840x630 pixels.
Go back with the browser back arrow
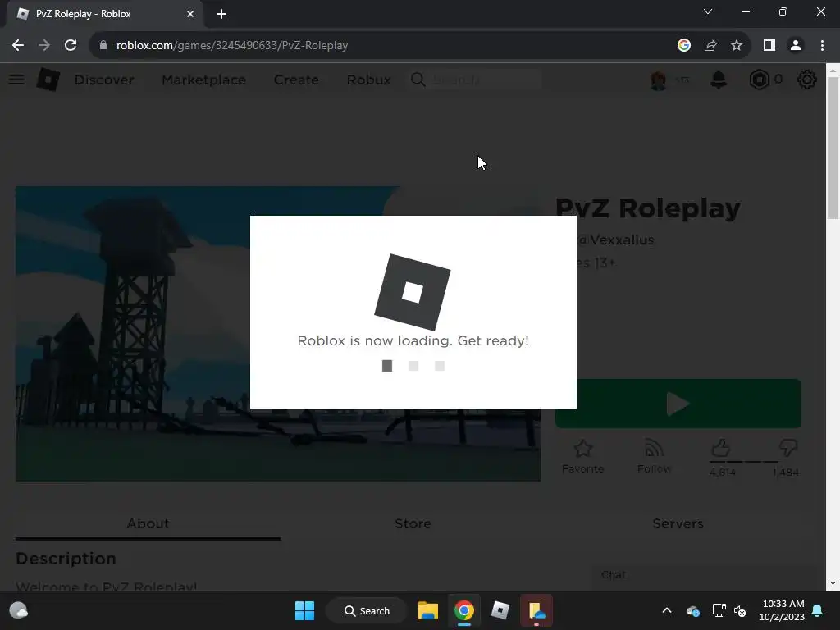[18, 46]
